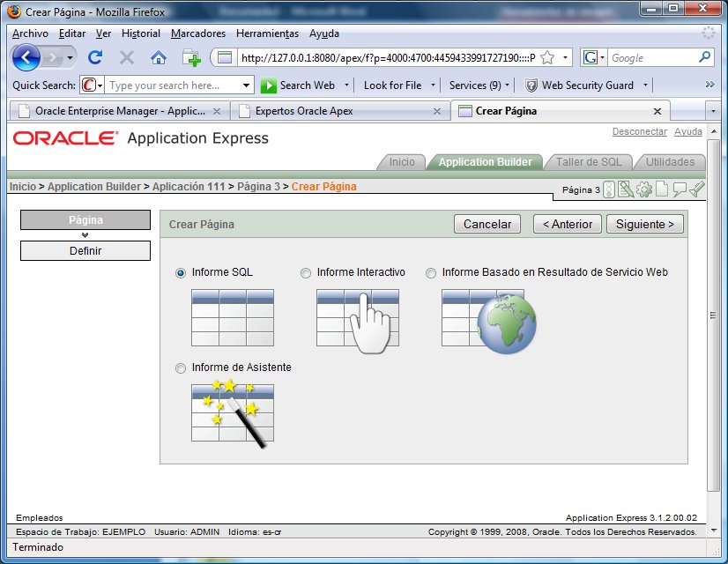Expand the Quick Search box dropdown arrow

[247, 85]
